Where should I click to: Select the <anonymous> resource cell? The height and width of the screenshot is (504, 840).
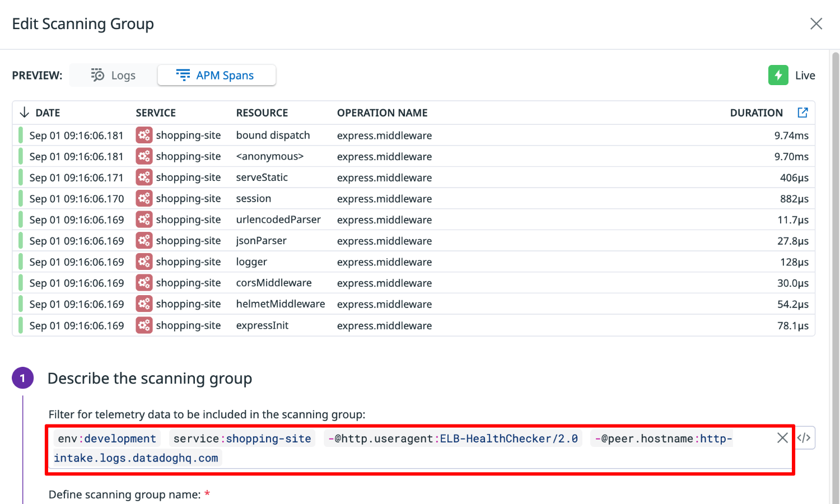(269, 156)
